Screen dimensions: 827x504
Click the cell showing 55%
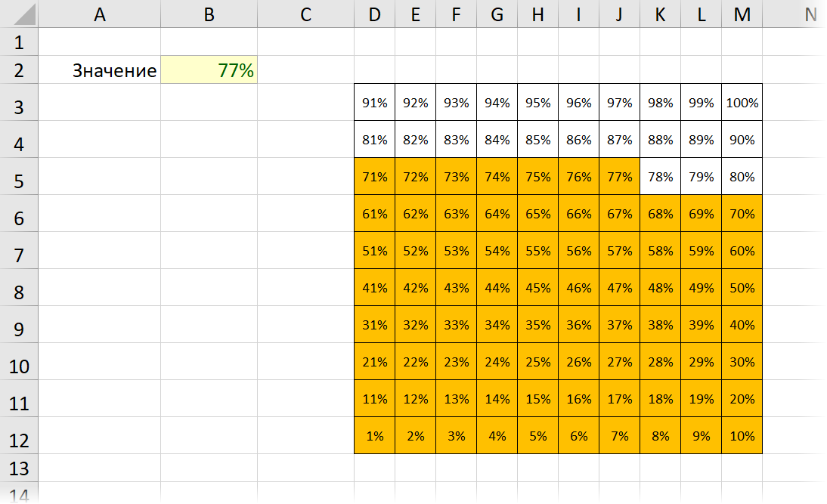(x=538, y=250)
